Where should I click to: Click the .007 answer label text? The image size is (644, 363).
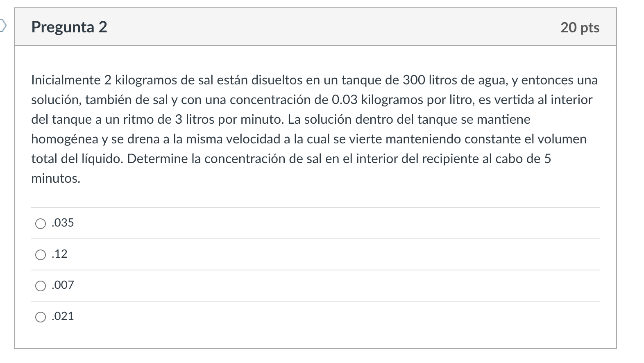[x=63, y=285]
